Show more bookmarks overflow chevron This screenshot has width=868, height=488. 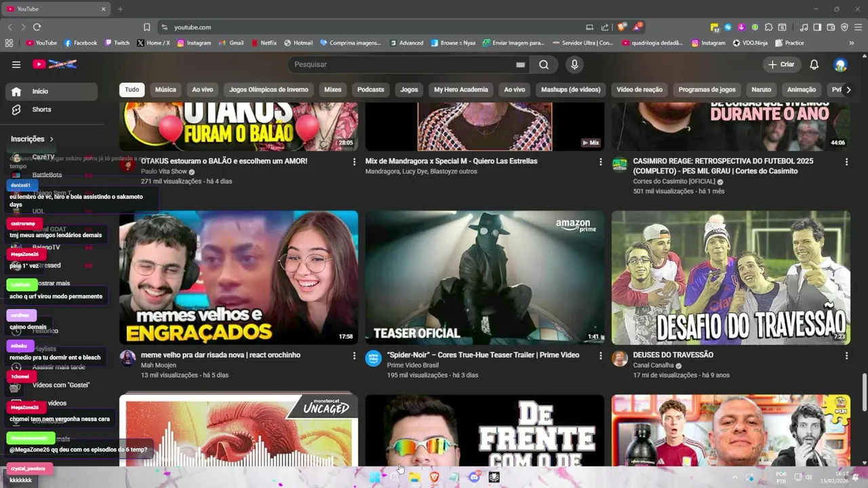click(x=852, y=43)
